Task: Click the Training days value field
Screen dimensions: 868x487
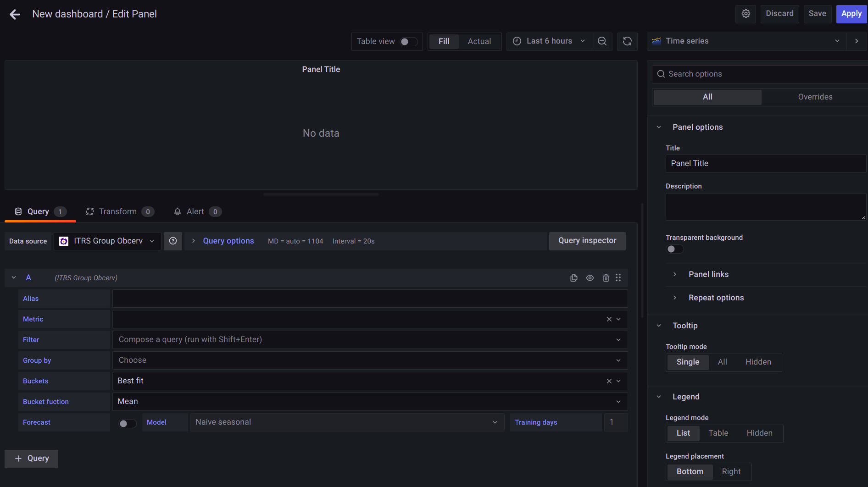Action: (x=616, y=422)
